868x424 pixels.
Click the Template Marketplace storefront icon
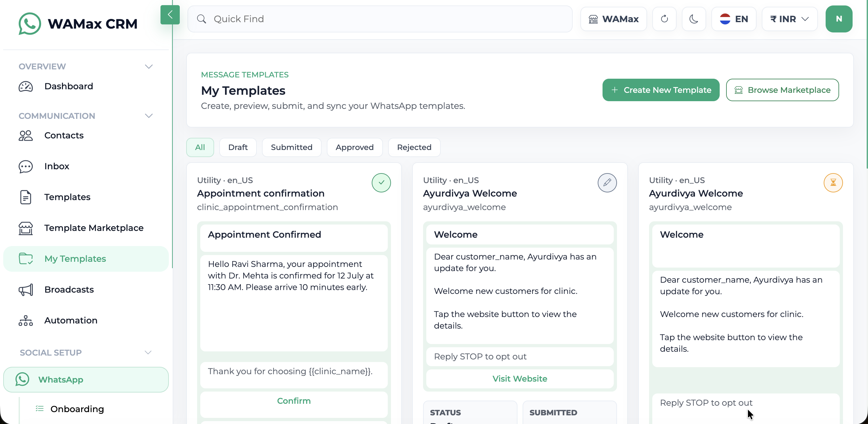26,228
